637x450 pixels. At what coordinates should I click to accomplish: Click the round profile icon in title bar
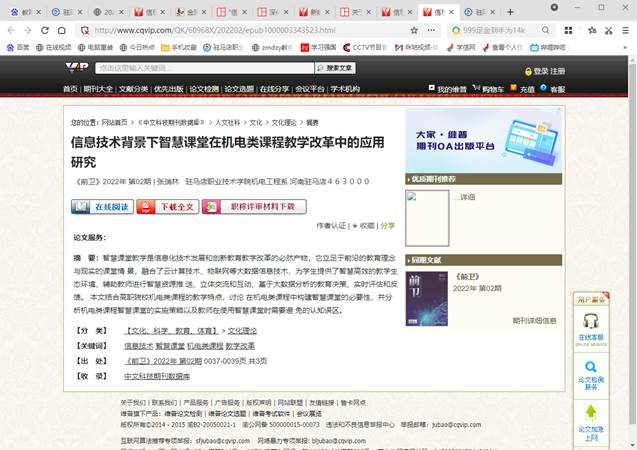coord(554,7)
